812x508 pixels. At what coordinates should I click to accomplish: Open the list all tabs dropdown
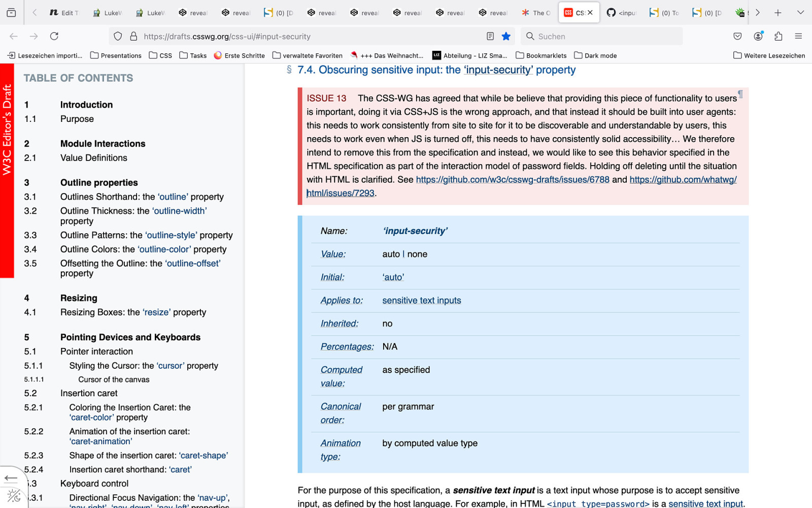[800, 13]
